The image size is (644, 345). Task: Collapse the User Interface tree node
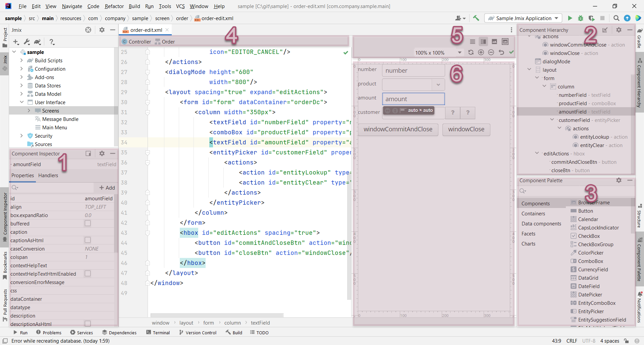tap(21, 102)
